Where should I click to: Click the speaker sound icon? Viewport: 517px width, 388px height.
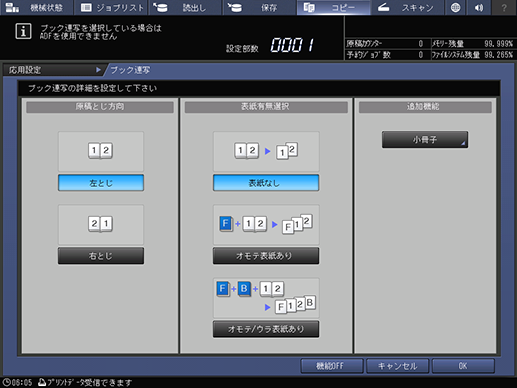tap(479, 7)
